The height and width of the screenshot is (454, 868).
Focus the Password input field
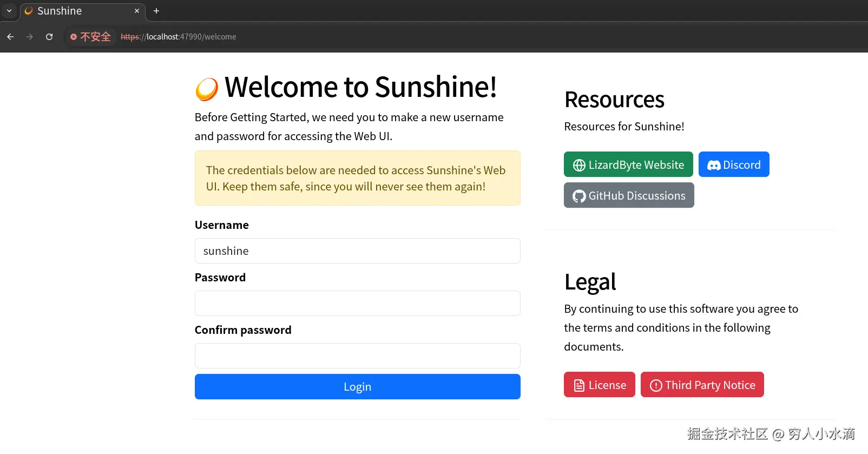(358, 304)
